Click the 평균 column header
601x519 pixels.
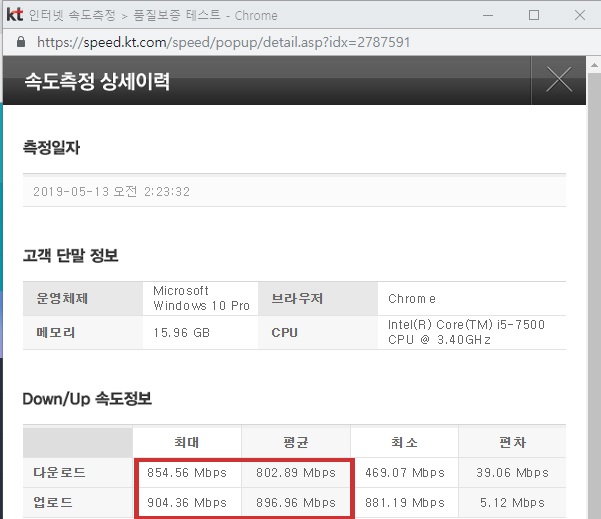296,442
